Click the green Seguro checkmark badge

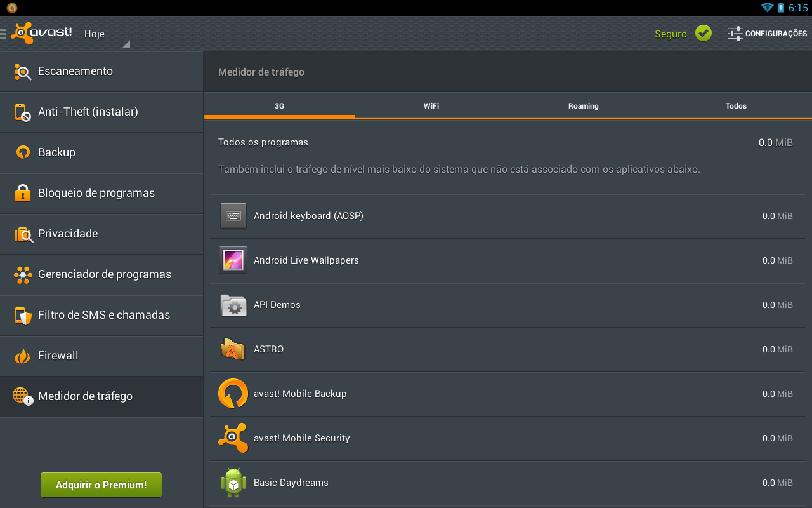[703, 33]
